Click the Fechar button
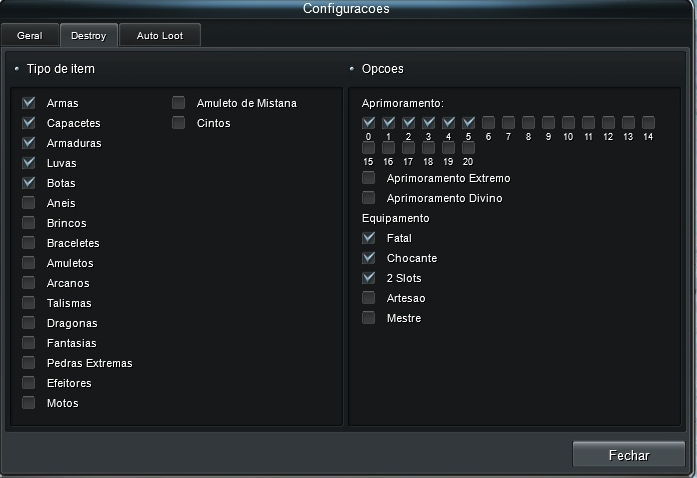Viewport: 697px width, 478px height. pos(629,454)
